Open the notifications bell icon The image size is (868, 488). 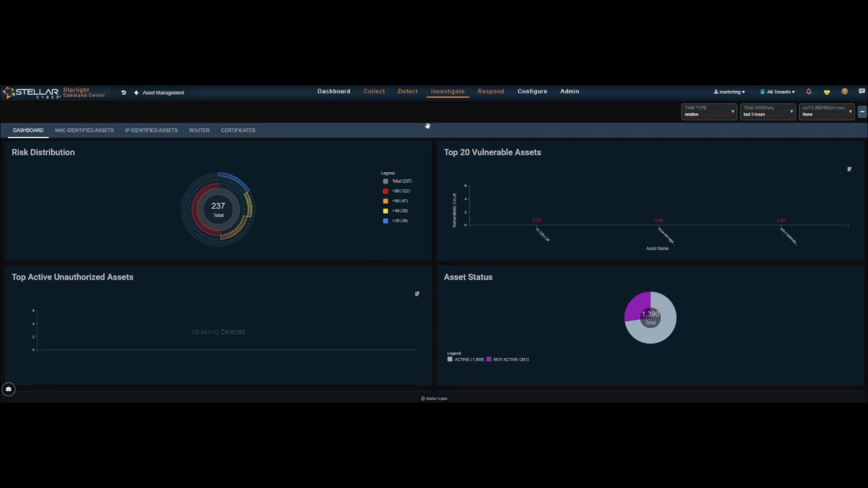pyautogui.click(x=808, y=91)
